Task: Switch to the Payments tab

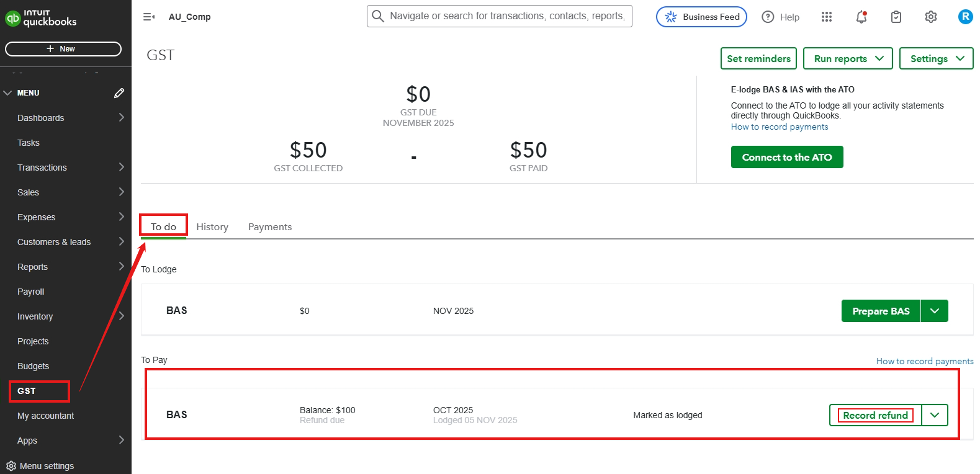Action: 270,227
